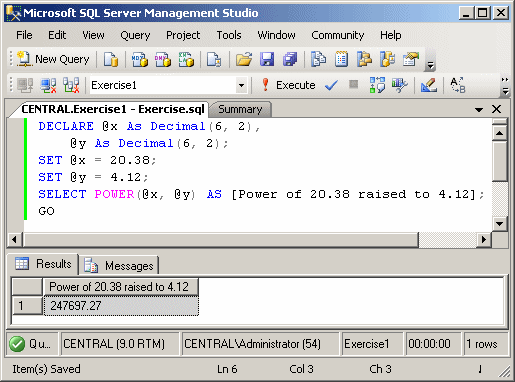Click the POWER function in the query

(x=114, y=194)
